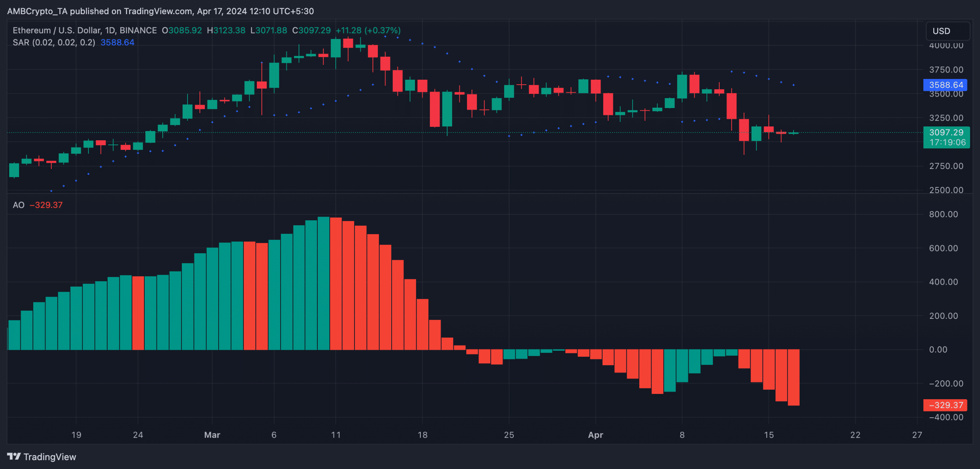The height and width of the screenshot is (469, 980).
Task: Click date 25 on the time axis
Action: (509, 435)
